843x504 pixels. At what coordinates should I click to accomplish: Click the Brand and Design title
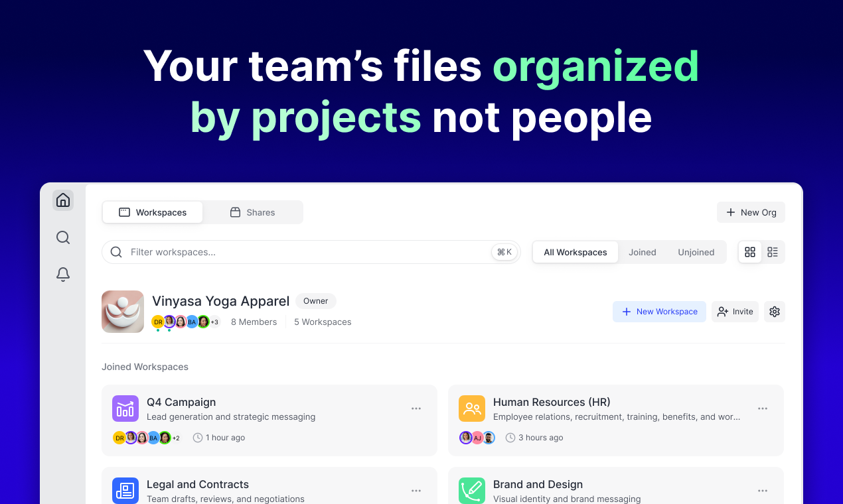538,484
